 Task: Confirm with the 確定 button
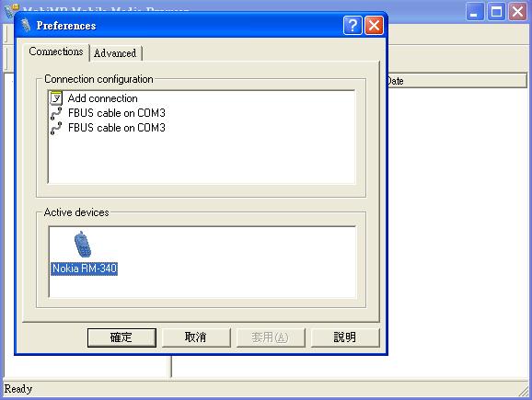pyautogui.click(x=121, y=337)
